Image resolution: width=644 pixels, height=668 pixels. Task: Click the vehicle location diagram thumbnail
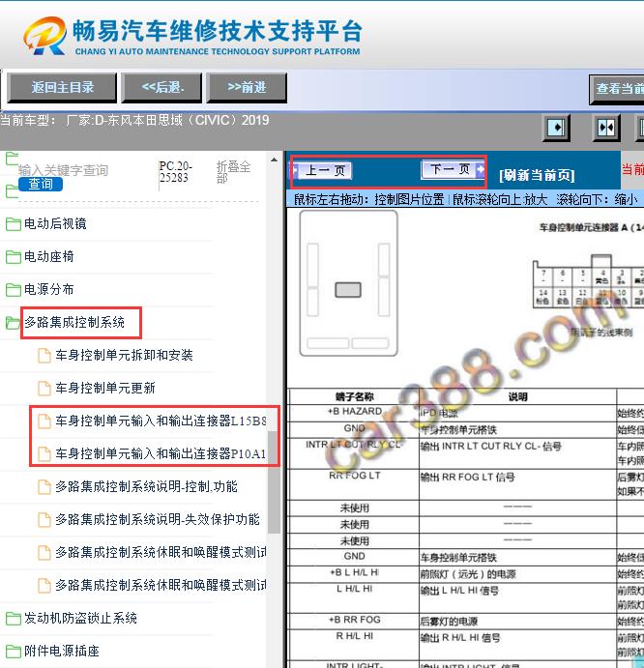click(349, 283)
